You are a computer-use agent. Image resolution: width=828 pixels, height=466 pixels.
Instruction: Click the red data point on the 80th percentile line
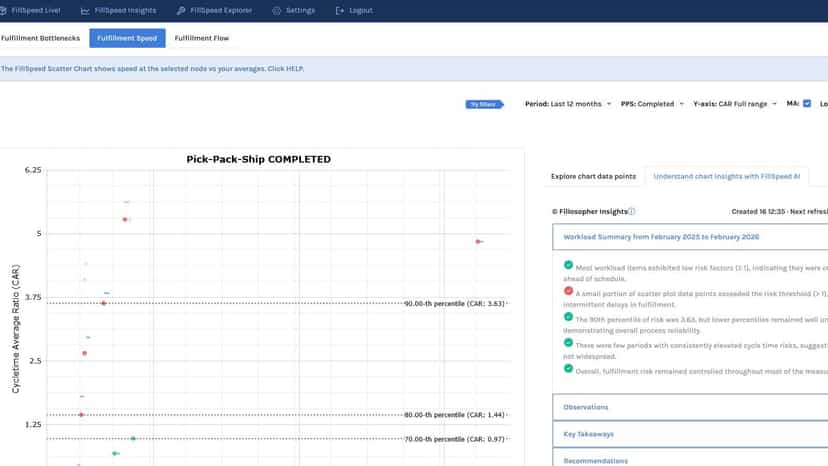[81, 415]
